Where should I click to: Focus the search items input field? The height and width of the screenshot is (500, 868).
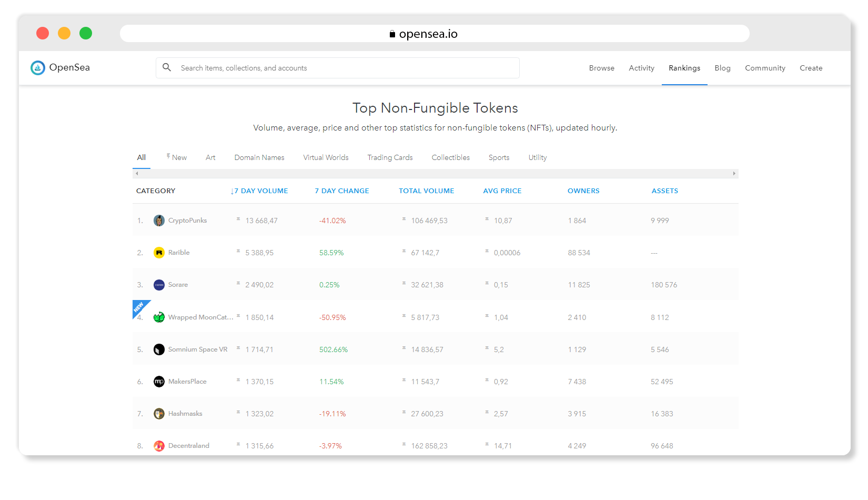347,68
